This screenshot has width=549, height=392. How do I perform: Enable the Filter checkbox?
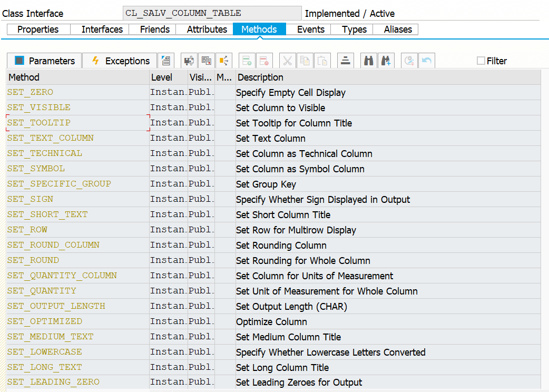tap(481, 61)
